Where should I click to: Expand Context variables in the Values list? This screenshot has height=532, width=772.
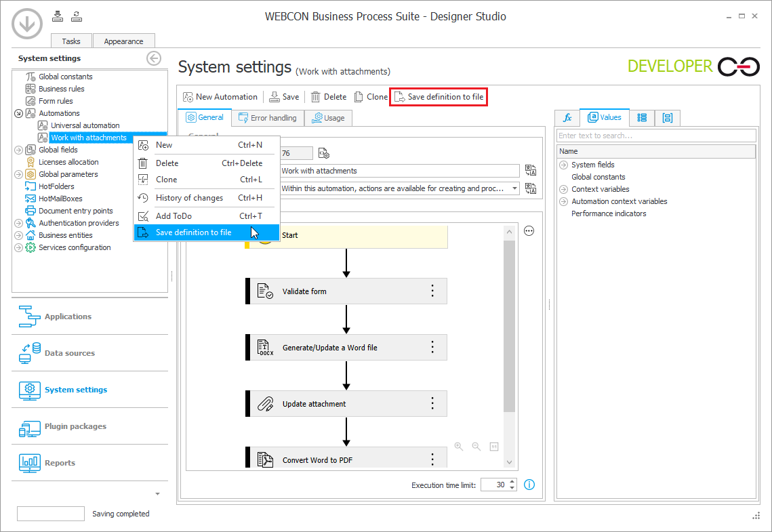coord(564,190)
